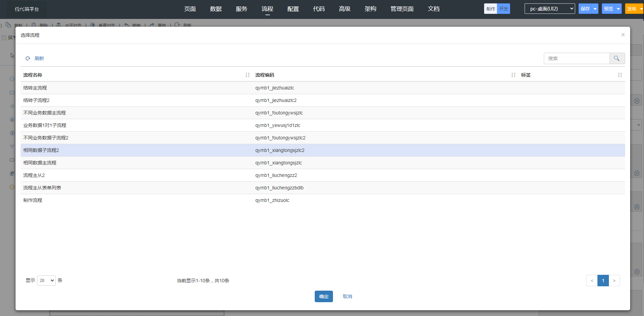Close the 选择流程 dialog with X

tap(623, 35)
